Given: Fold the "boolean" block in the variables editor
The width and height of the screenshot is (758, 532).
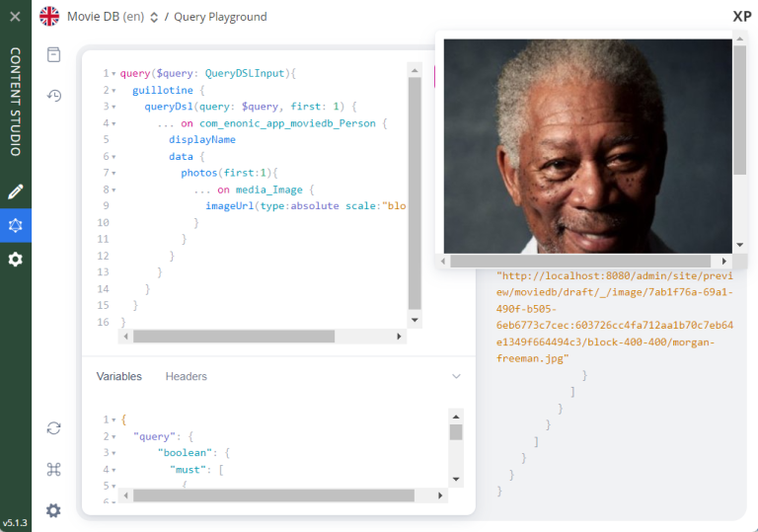Looking at the screenshot, I should [x=114, y=453].
